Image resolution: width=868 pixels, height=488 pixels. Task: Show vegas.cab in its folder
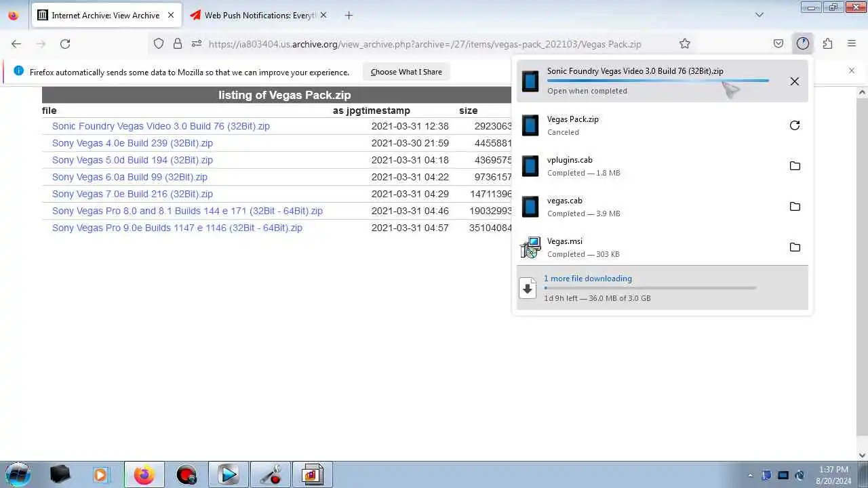tap(795, 207)
